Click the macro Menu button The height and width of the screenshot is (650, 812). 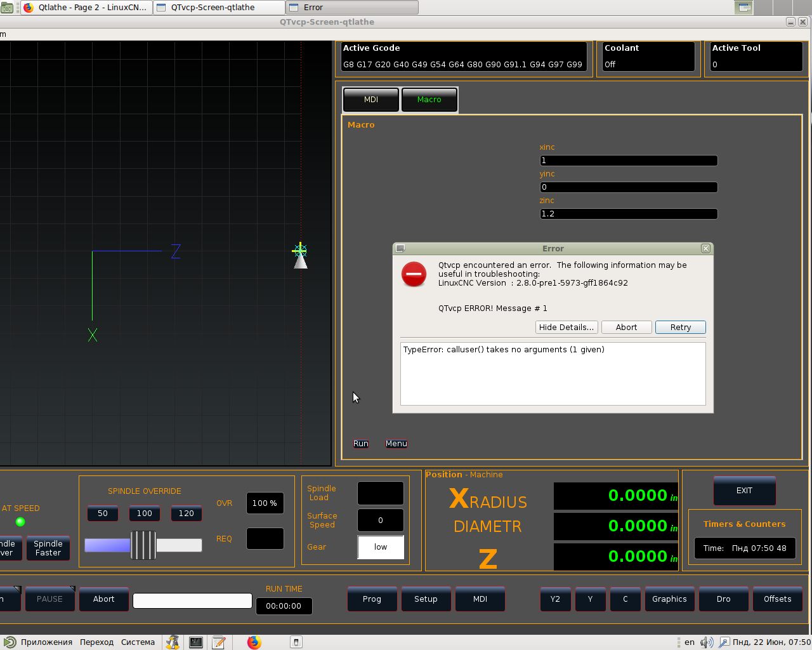396,444
